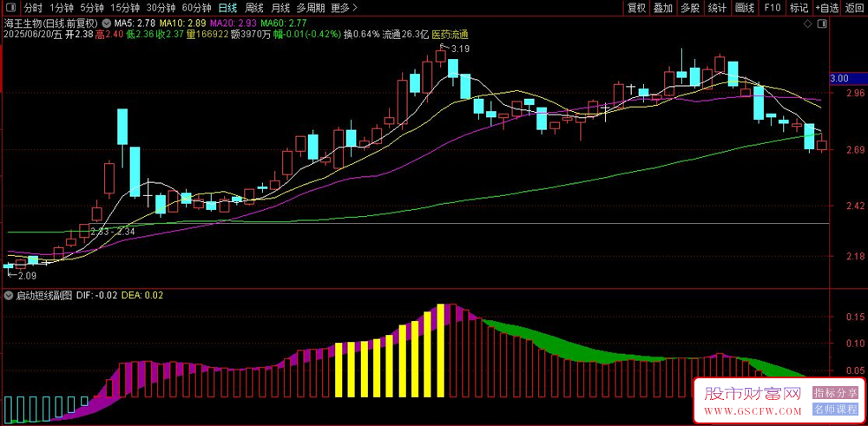
Task: Select the 60分钟 period tab
Action: pyautogui.click(x=196, y=8)
